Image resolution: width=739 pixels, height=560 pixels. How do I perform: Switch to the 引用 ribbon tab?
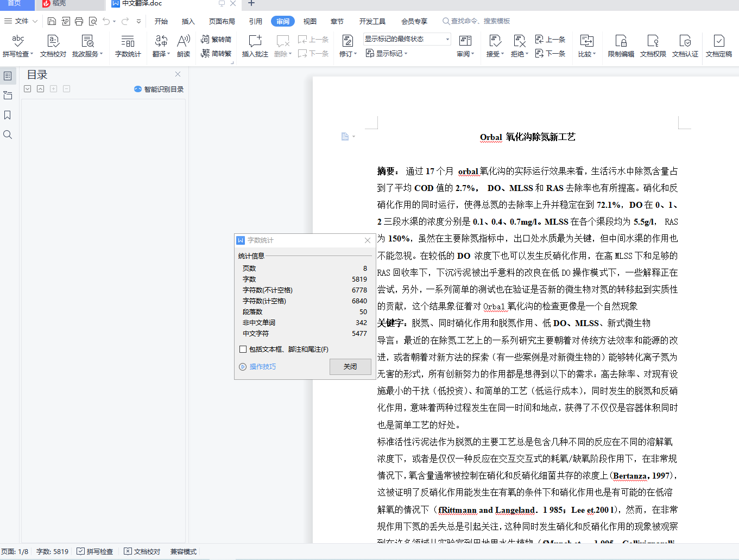click(x=256, y=21)
